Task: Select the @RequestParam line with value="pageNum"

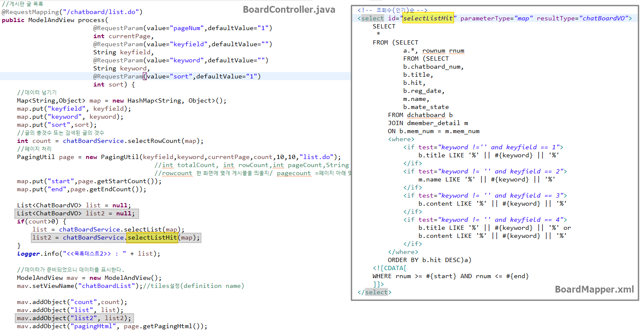Action: coord(183,28)
